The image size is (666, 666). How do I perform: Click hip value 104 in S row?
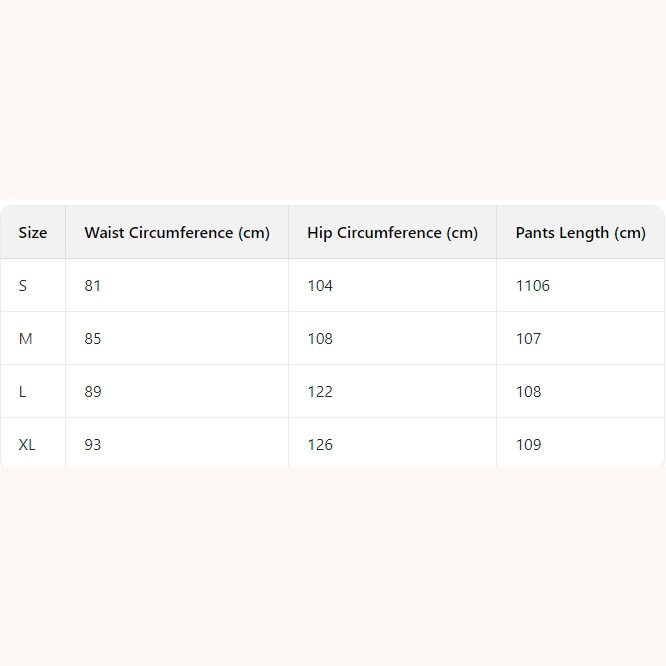point(320,286)
